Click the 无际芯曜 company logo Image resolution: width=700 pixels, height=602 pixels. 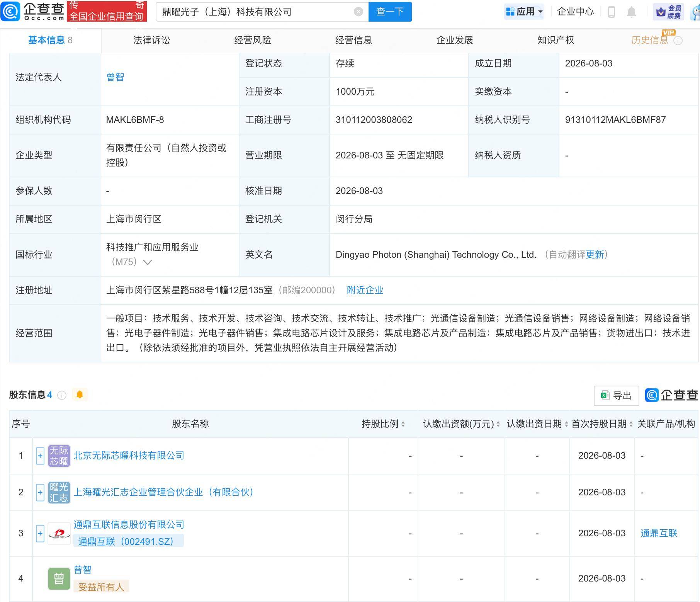tap(59, 456)
